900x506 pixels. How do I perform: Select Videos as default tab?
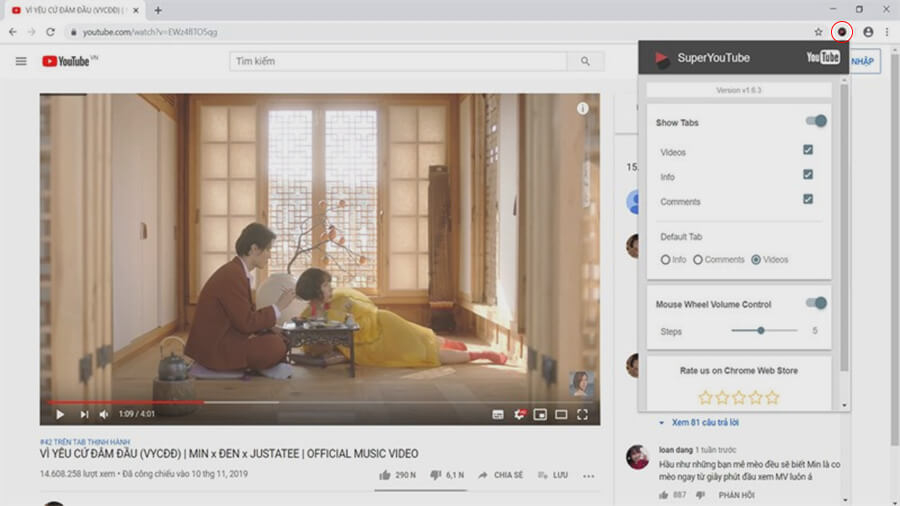757,260
